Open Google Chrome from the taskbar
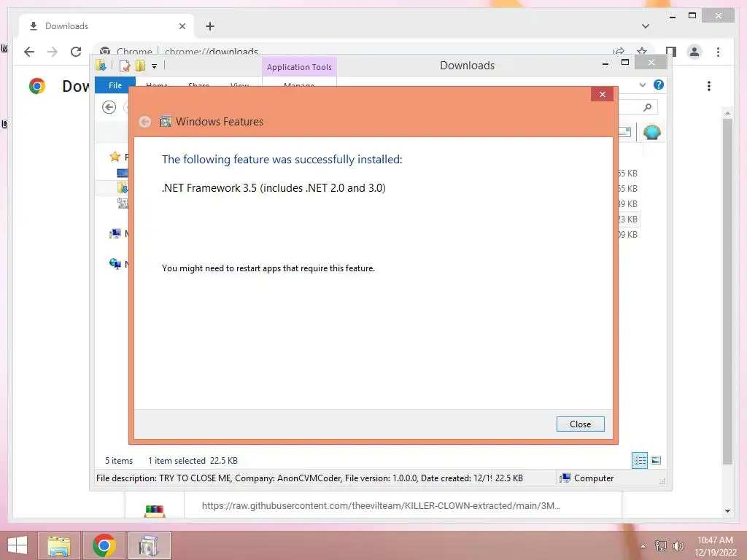This screenshot has height=560, width=747. 104,545
